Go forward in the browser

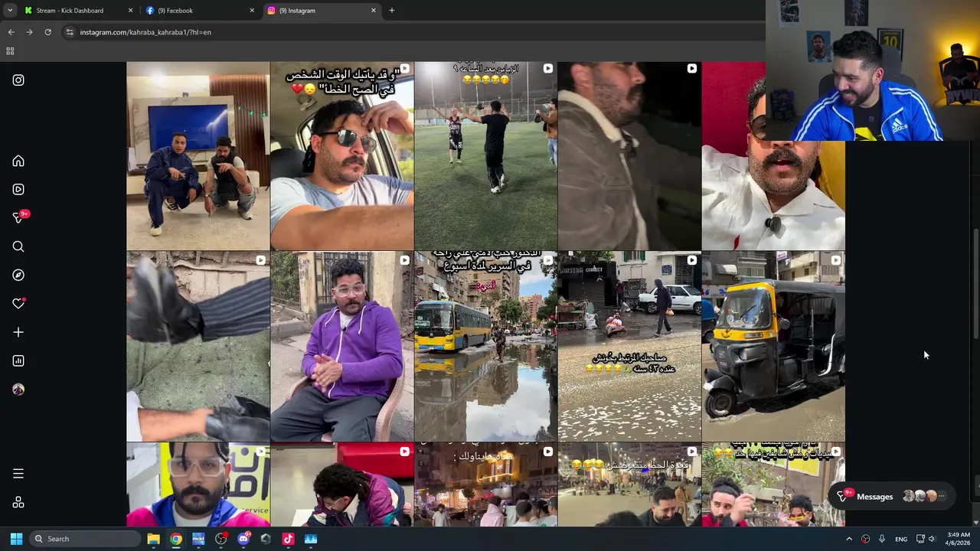(x=29, y=32)
